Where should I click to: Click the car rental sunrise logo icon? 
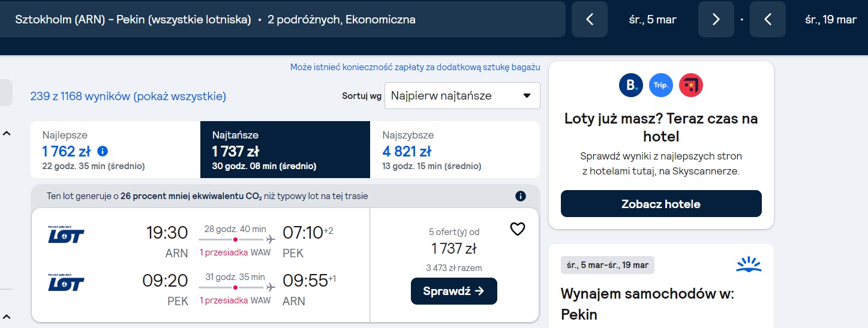[748, 264]
